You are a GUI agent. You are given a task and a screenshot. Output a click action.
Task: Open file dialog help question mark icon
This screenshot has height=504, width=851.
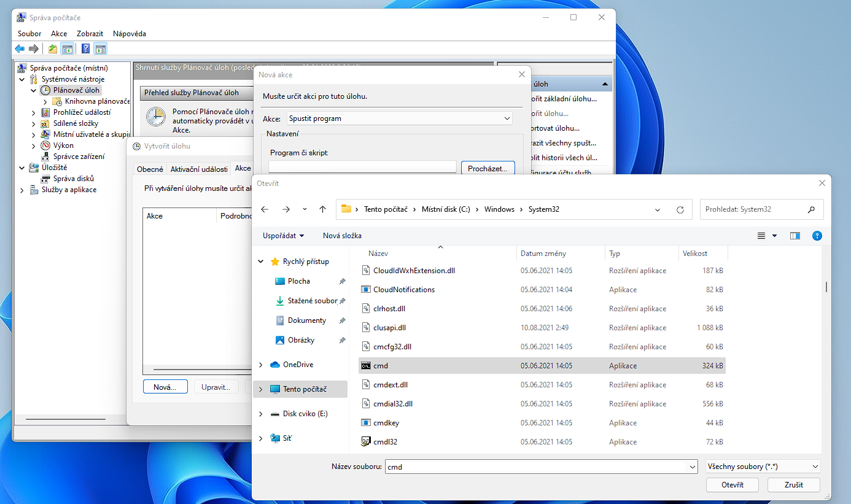[817, 236]
